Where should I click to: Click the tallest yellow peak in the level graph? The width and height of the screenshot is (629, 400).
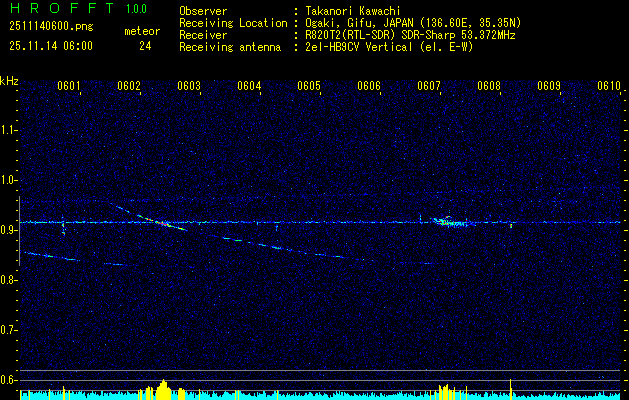163,389
